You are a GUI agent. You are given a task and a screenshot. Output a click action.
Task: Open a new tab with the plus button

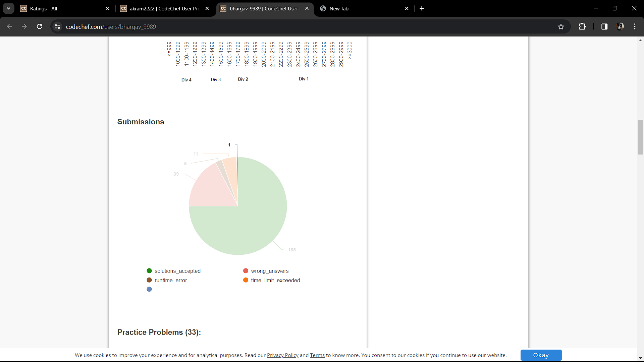422,8
